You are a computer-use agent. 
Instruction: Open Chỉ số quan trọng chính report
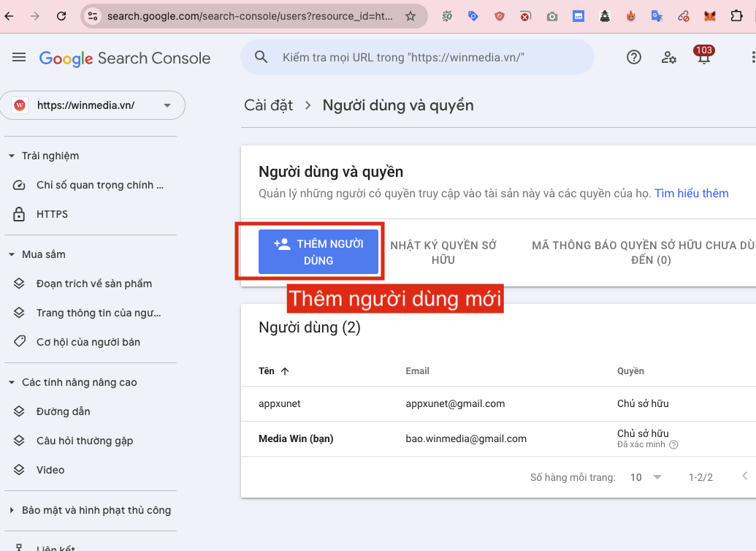pyautogui.click(x=100, y=186)
